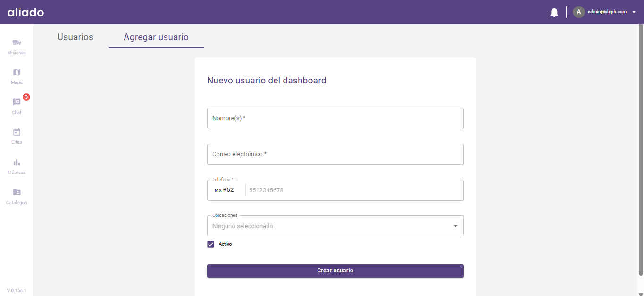Viewport: 644px width, 296px height.
Task: Select the Agregar usuario tab
Action: pos(156,37)
